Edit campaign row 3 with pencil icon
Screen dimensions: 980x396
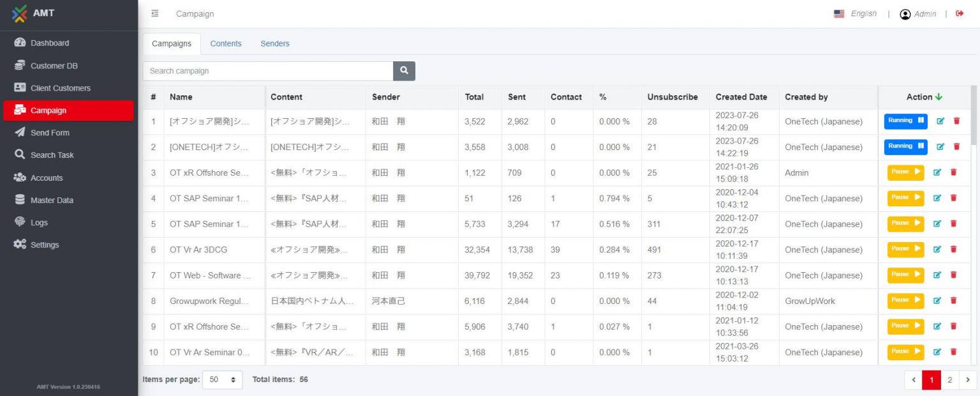tap(937, 172)
